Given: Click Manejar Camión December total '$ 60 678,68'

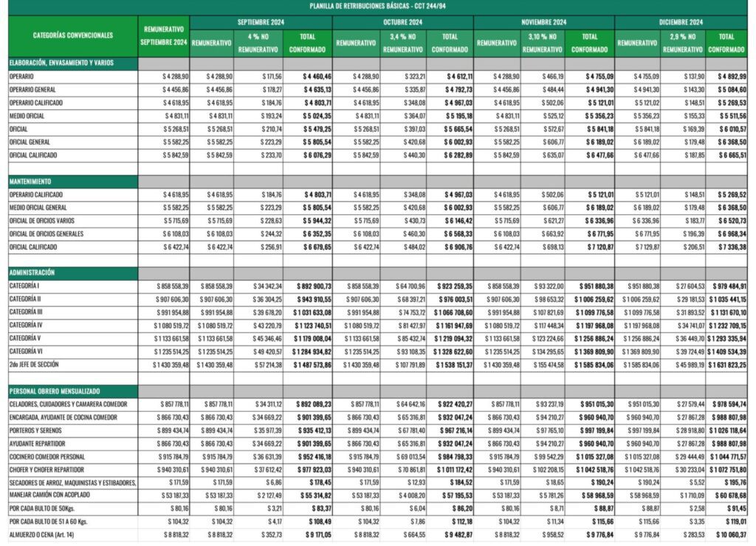Looking at the screenshot, I should (x=730, y=495).
